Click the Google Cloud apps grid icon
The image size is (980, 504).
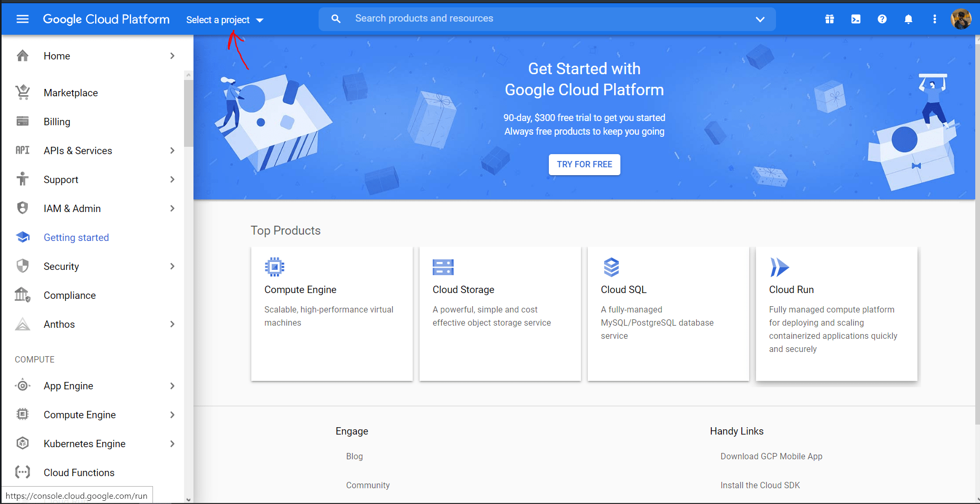click(x=829, y=19)
